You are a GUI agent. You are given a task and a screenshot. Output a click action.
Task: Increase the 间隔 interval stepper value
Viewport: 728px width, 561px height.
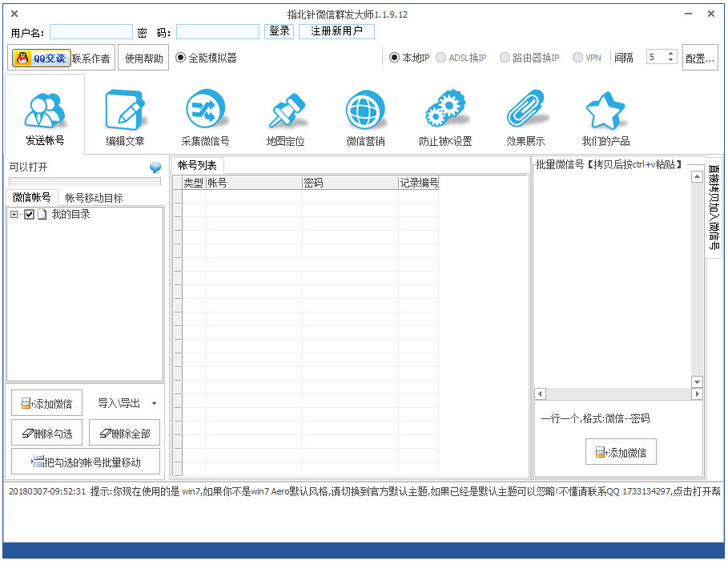671,54
